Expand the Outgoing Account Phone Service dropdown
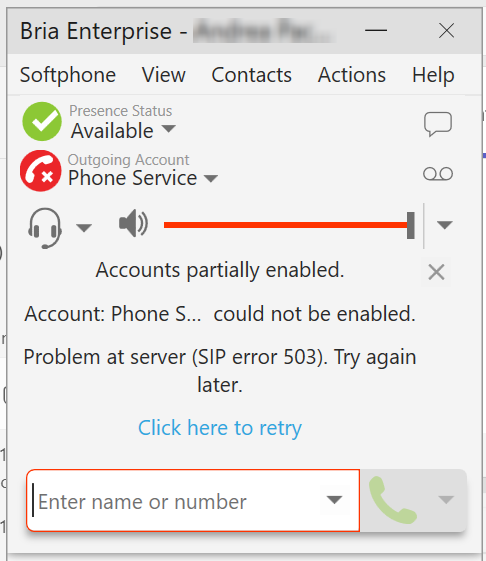Screen dimensions: 486x561 211,178
